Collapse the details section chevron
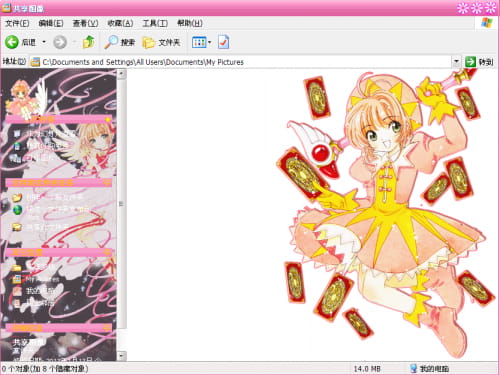The width and height of the screenshot is (500, 375). coord(107,328)
